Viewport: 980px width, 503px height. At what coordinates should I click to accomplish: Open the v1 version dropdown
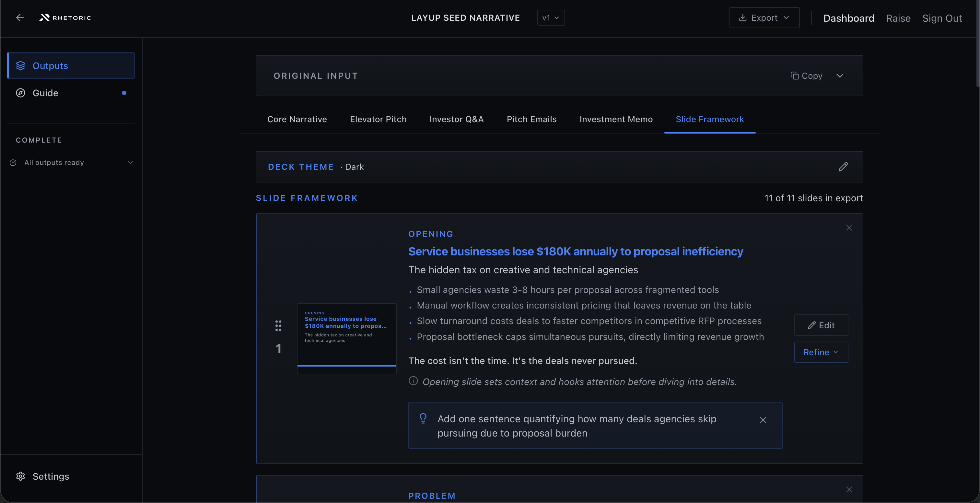(551, 18)
